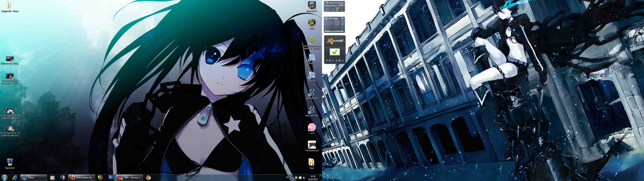Click the taskbar clock showing 07:22
The height and width of the screenshot is (181, 644).
click(x=313, y=177)
